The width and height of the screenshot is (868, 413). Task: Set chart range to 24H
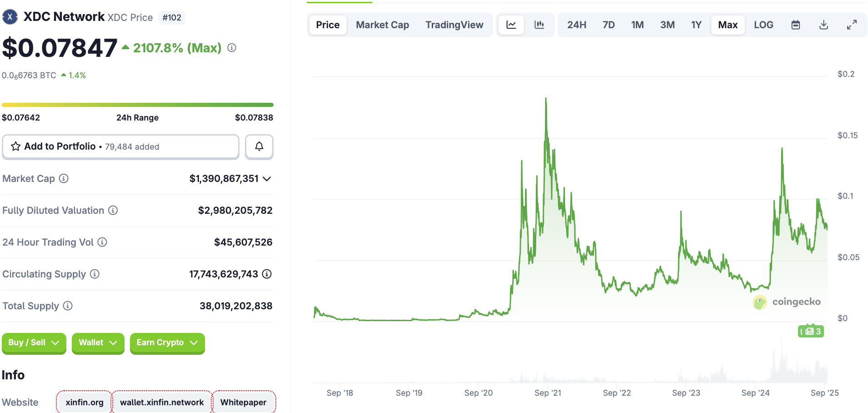(x=577, y=25)
